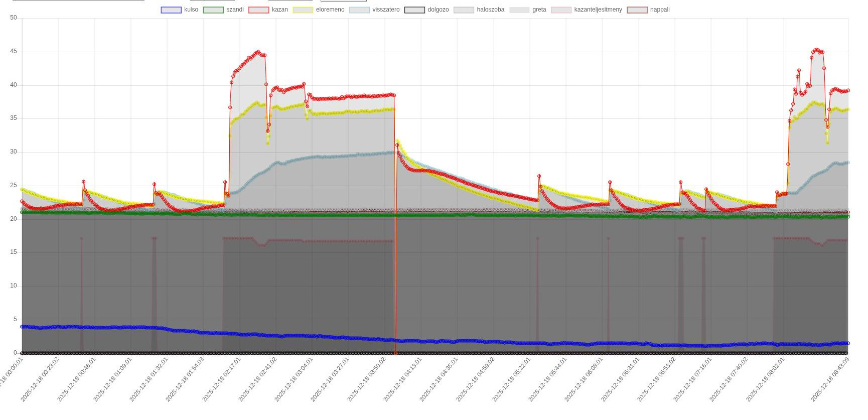Click the 2025-12-18 01:54:03 axis label
The image size is (868, 420).
click(185, 379)
